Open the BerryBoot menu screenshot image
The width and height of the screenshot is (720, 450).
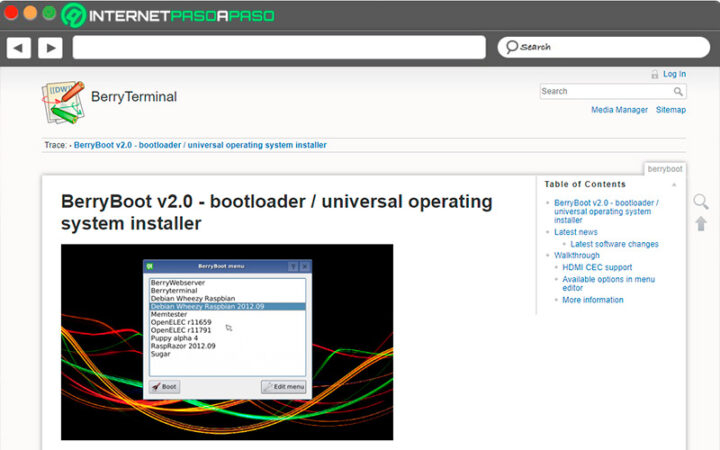(x=227, y=342)
